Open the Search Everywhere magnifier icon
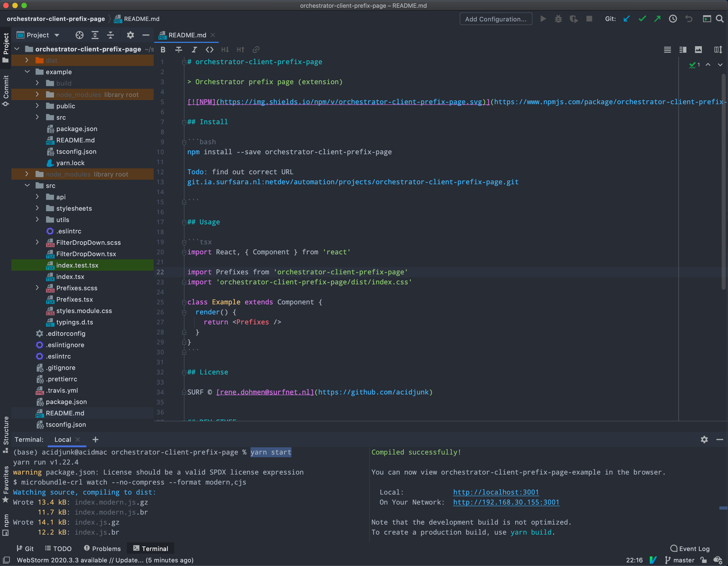The image size is (728, 566). [720, 19]
